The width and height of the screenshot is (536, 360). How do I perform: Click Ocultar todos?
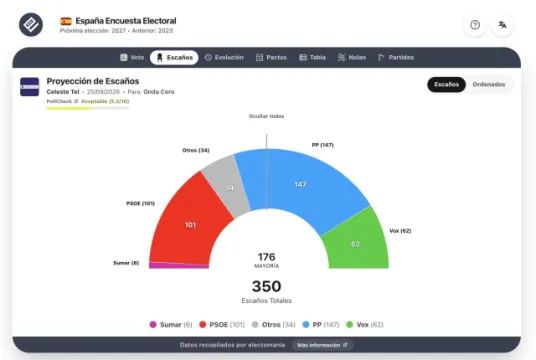click(x=267, y=116)
